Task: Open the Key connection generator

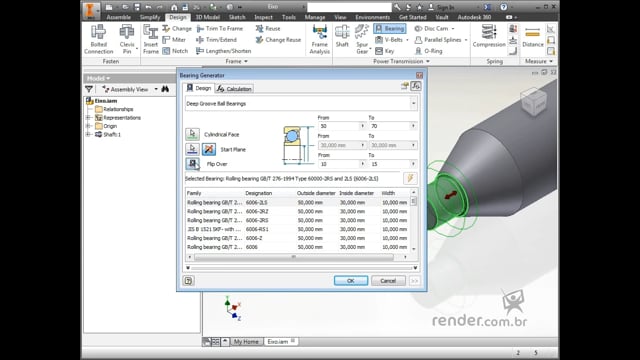Action: tap(385, 51)
